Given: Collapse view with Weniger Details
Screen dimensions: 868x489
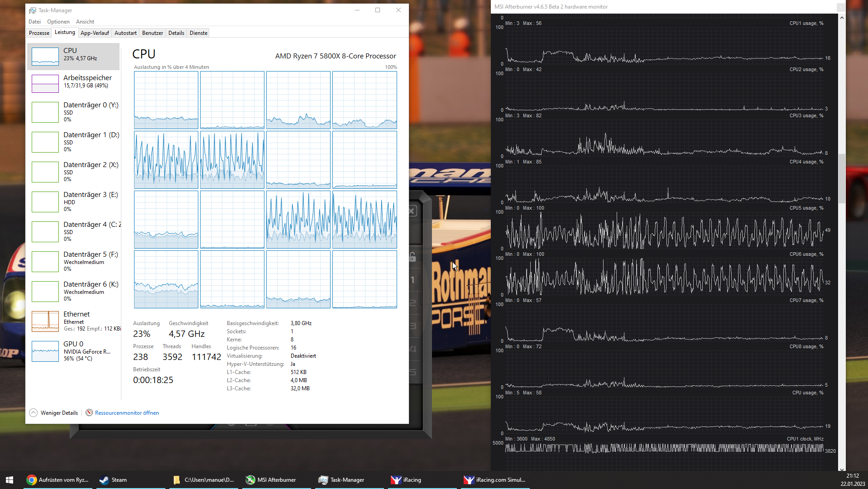Looking at the screenshot, I should (53, 413).
